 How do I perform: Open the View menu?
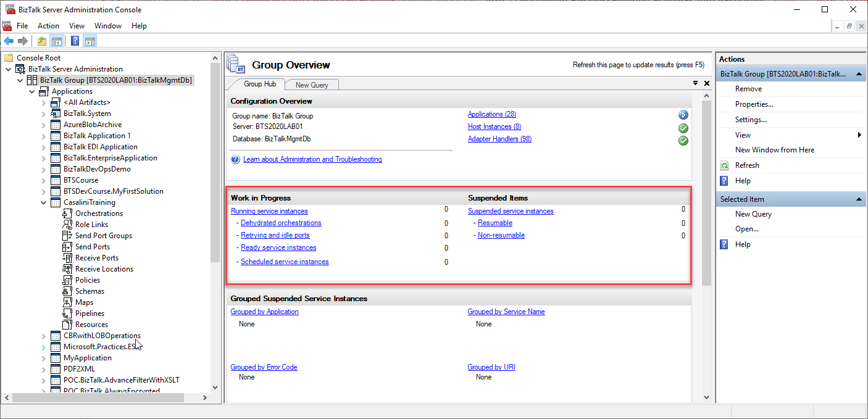click(77, 26)
